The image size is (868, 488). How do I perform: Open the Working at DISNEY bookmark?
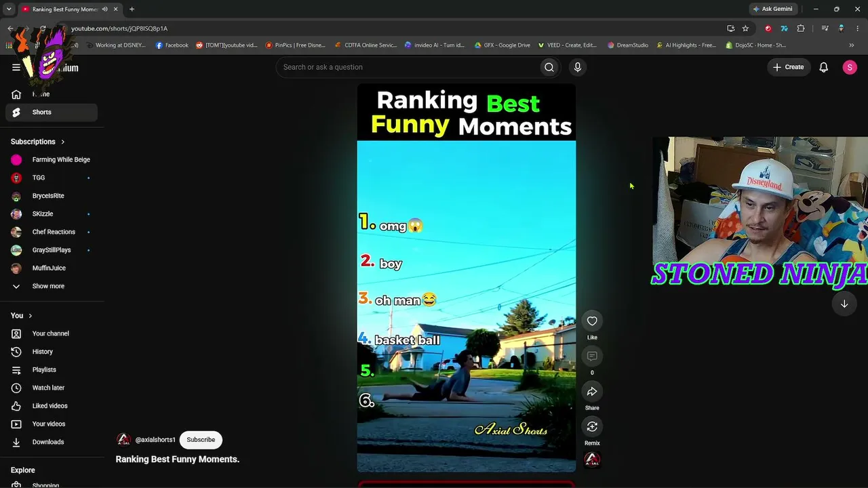[x=116, y=45]
